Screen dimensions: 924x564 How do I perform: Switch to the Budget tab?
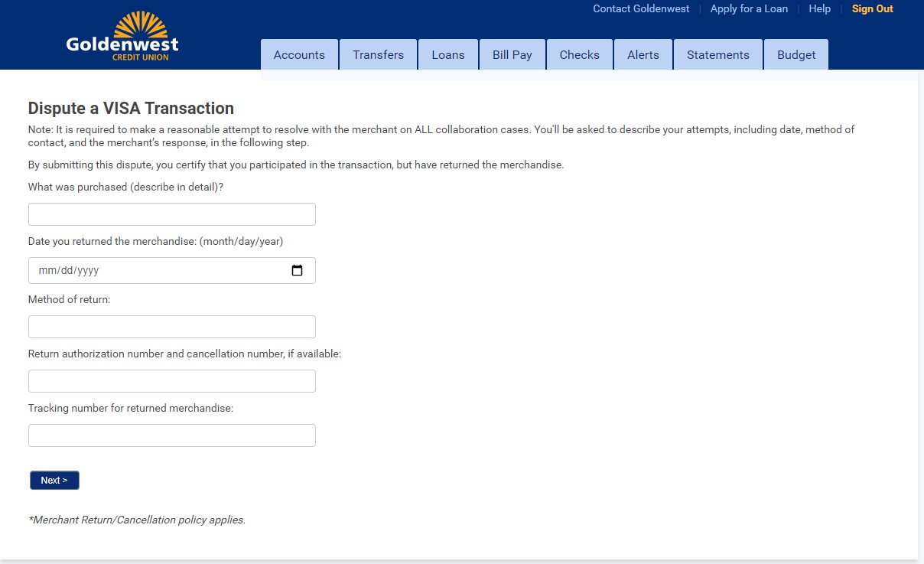[795, 55]
